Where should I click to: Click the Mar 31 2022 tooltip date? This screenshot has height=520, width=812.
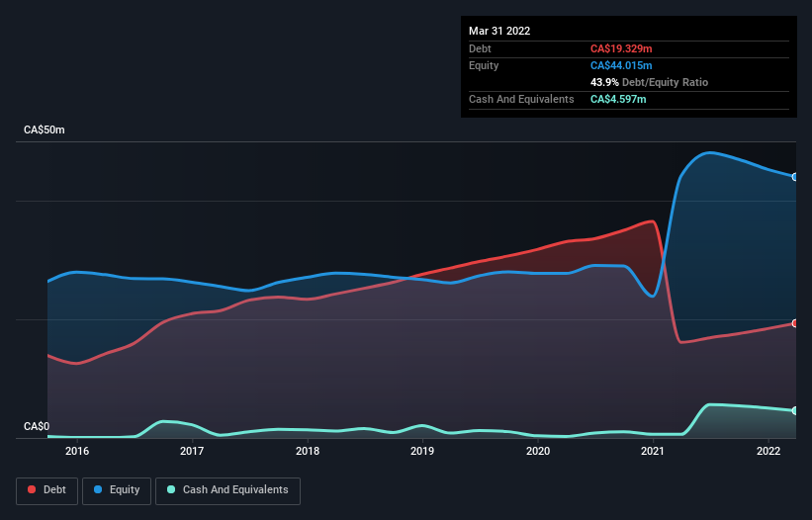(499, 31)
